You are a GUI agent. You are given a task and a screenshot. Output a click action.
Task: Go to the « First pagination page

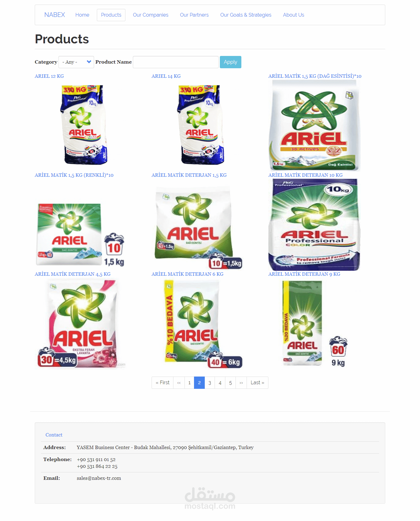[x=162, y=383]
